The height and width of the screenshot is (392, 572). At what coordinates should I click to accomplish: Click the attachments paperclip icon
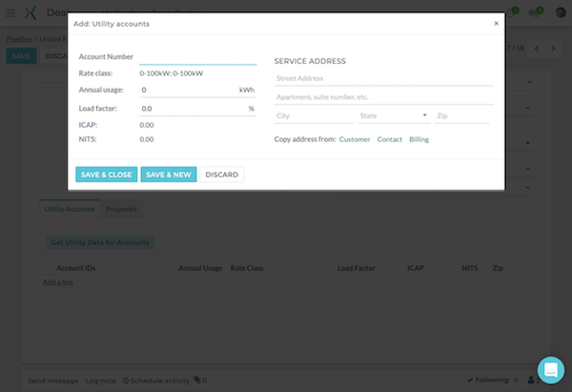[x=197, y=380]
